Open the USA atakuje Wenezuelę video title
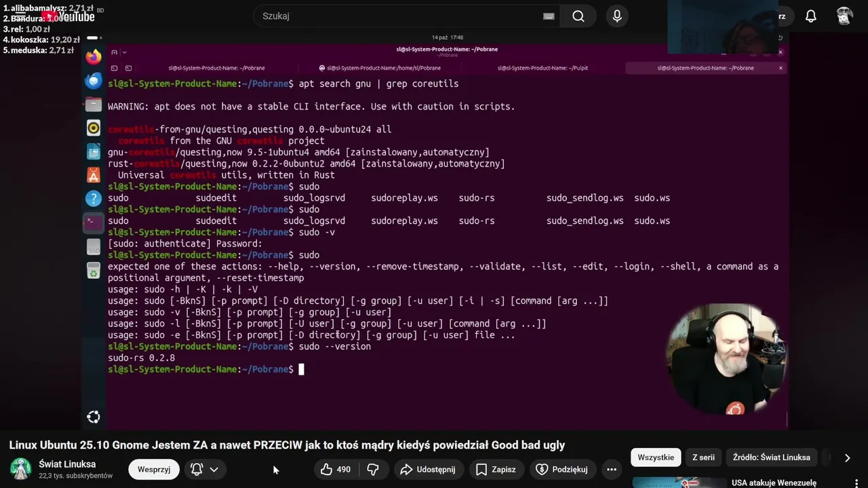Screen dimensions: 868x488 coord(774,483)
